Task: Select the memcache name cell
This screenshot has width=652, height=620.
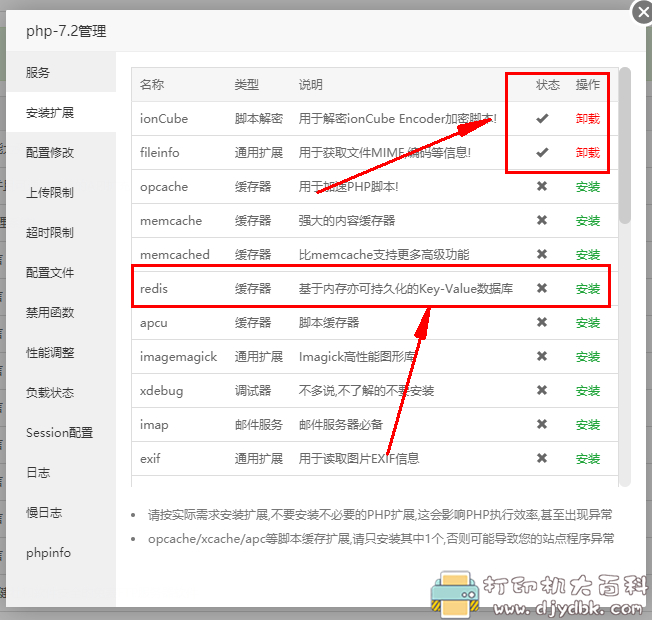Action: pos(171,220)
